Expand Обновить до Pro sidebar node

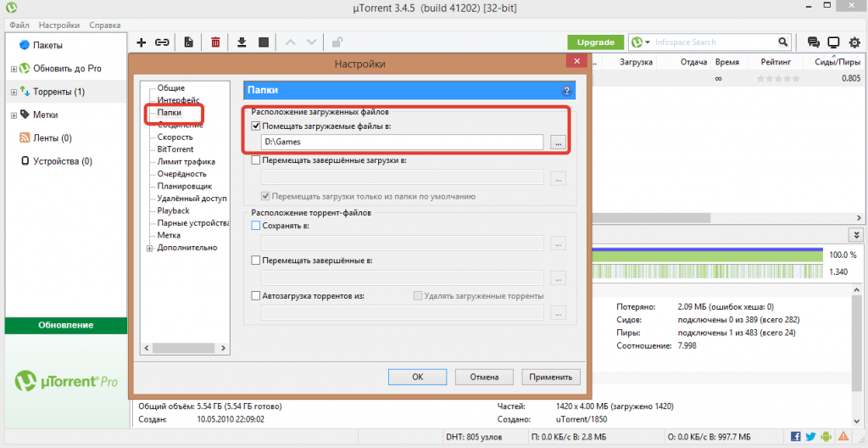point(14,69)
